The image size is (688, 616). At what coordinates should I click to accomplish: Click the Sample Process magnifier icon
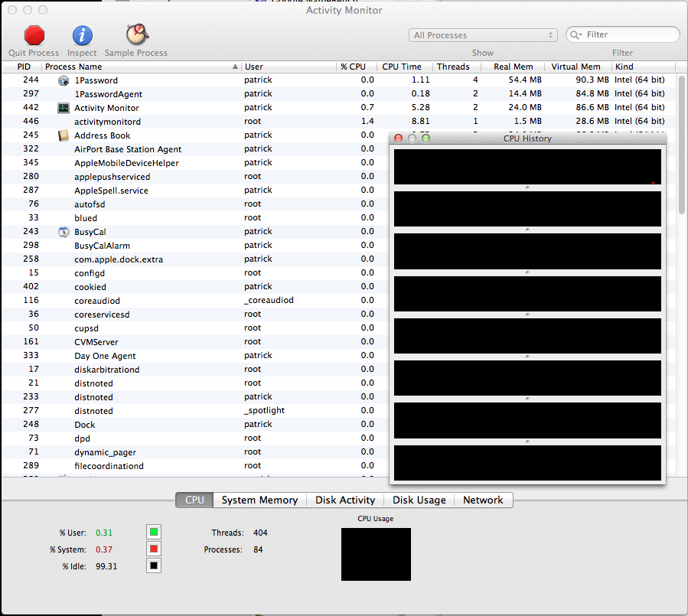click(137, 34)
